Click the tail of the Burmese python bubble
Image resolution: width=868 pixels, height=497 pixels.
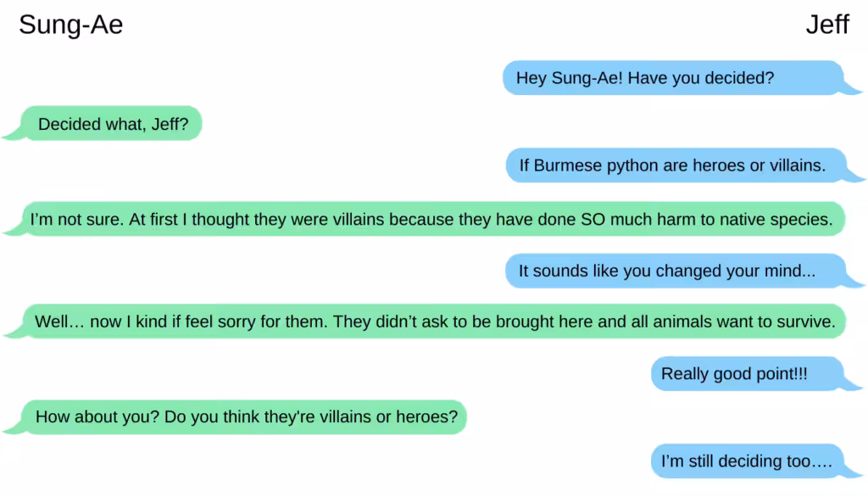click(856, 176)
